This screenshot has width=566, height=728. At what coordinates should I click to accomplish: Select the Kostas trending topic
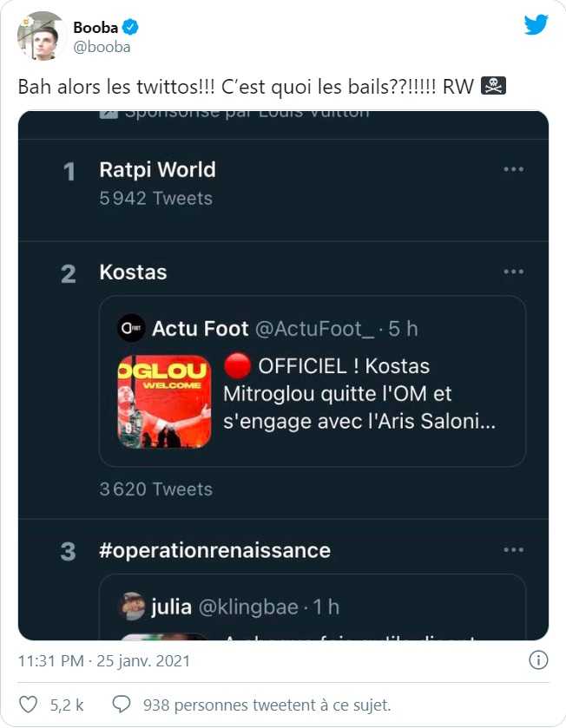point(133,272)
